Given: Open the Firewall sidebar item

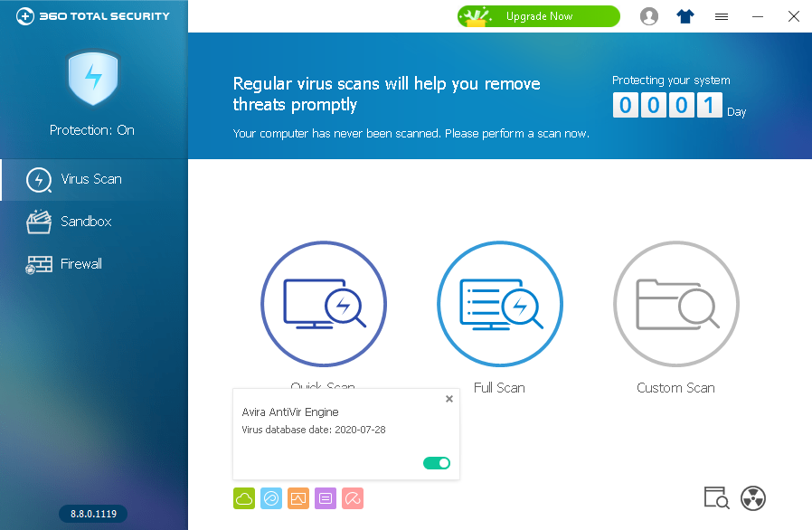Looking at the screenshot, I should pyautogui.click(x=94, y=264).
